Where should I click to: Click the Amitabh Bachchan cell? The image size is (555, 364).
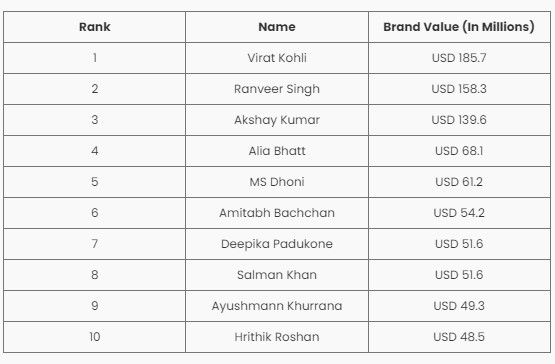click(x=277, y=213)
